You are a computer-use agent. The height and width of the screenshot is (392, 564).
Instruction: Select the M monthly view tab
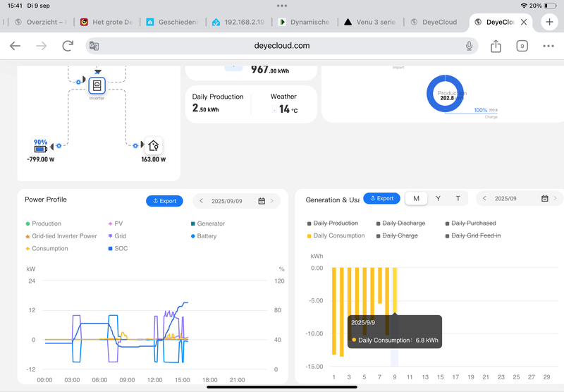(x=416, y=199)
